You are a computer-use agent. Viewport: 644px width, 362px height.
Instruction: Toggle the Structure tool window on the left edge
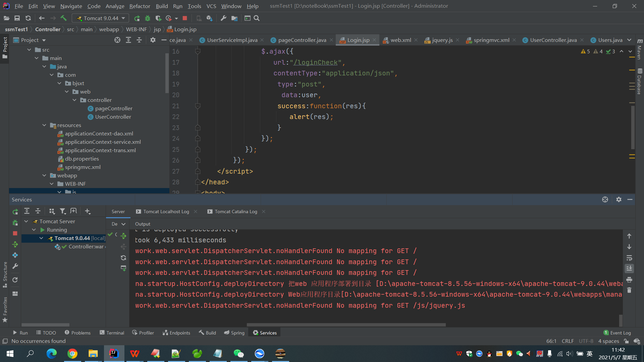point(5,275)
